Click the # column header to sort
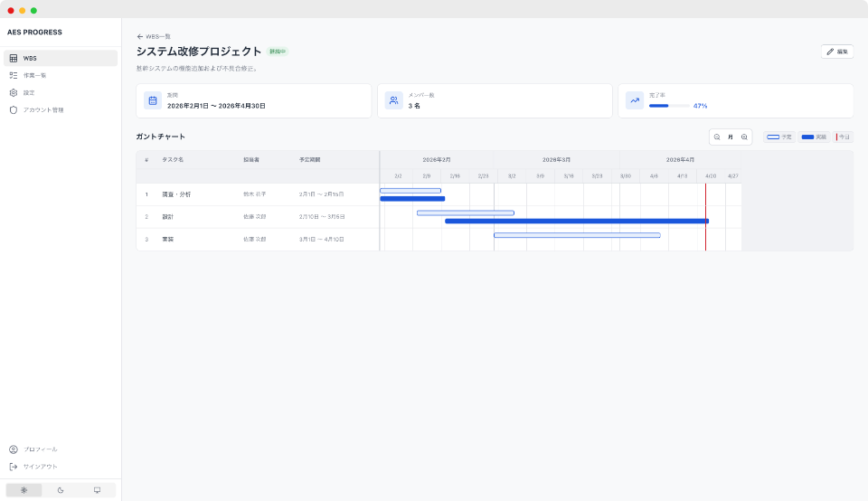 point(146,159)
